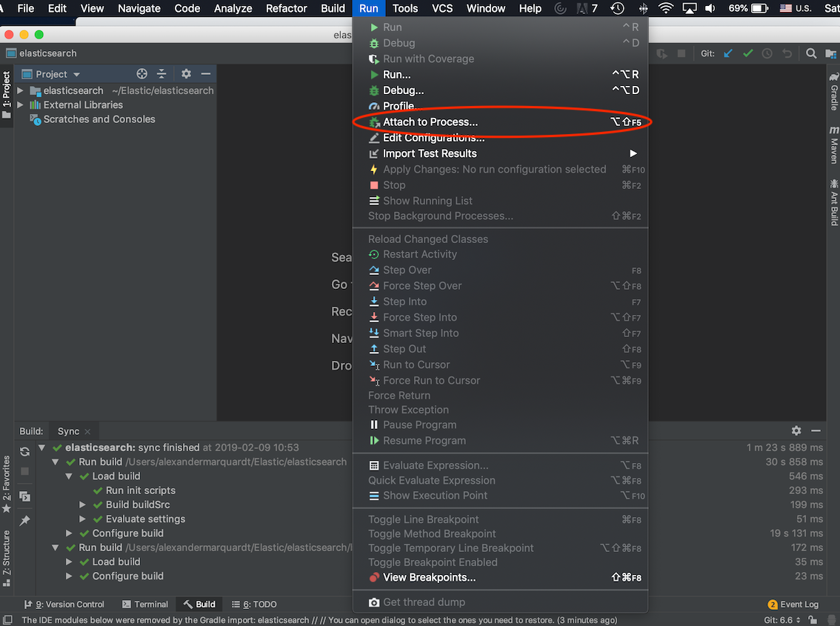Click the lock icon in status bar
Screen dimensions: 840x626
(x=813, y=619)
